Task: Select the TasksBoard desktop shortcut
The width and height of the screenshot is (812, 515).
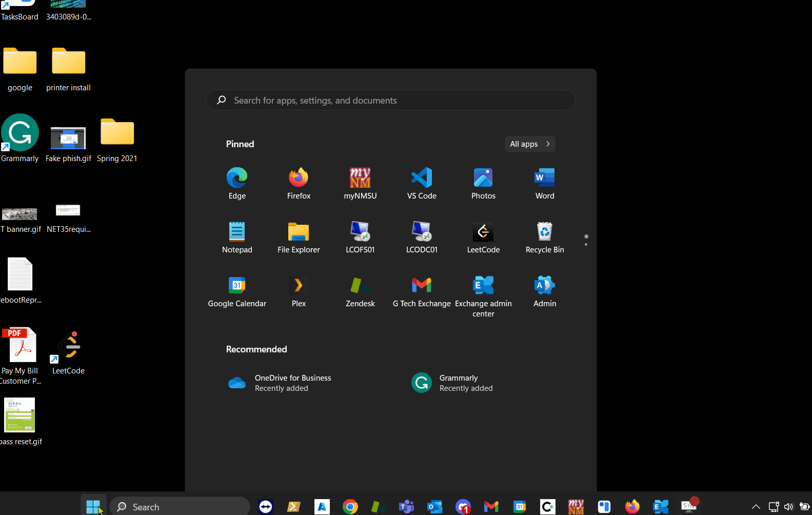Action: pos(19,10)
